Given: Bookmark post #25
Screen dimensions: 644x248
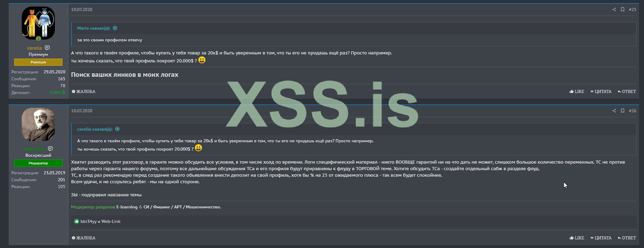Looking at the screenshot, I should click(623, 10).
